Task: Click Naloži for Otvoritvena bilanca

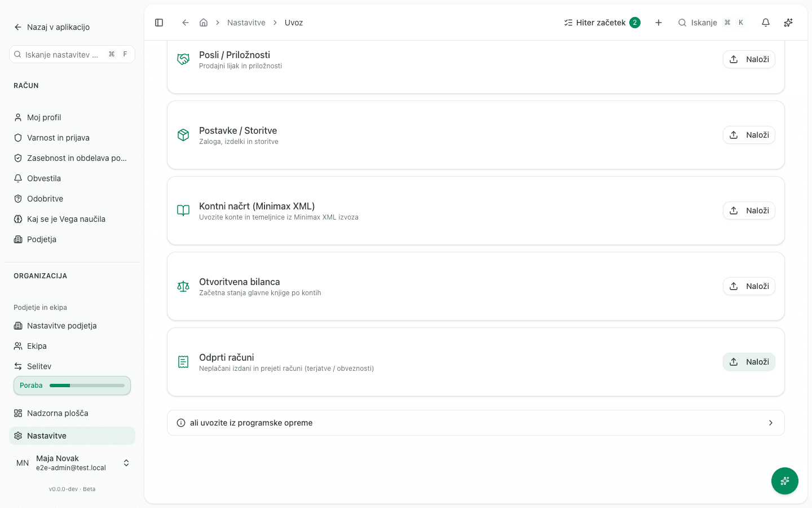Action: pyautogui.click(x=749, y=286)
